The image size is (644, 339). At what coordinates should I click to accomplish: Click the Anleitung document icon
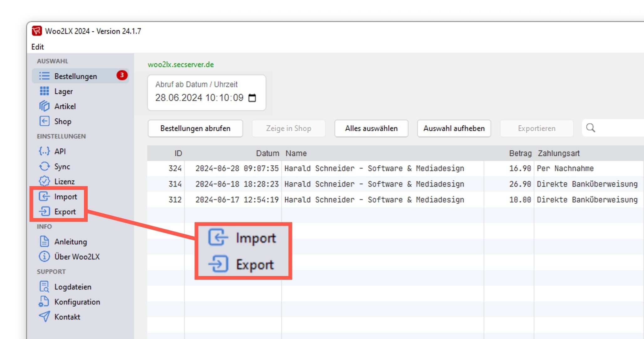tap(44, 242)
